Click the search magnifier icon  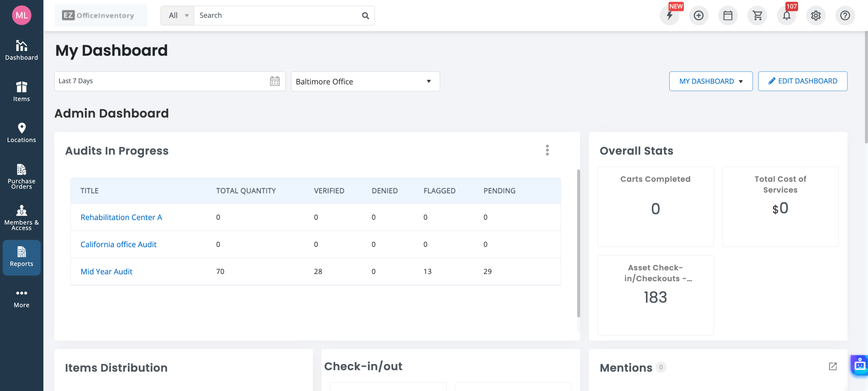[x=365, y=16]
